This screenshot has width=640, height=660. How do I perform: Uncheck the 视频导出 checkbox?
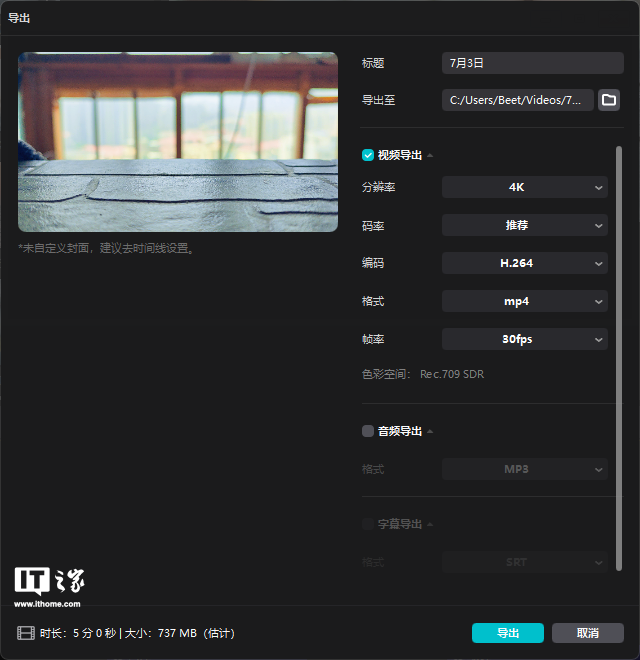[368, 155]
